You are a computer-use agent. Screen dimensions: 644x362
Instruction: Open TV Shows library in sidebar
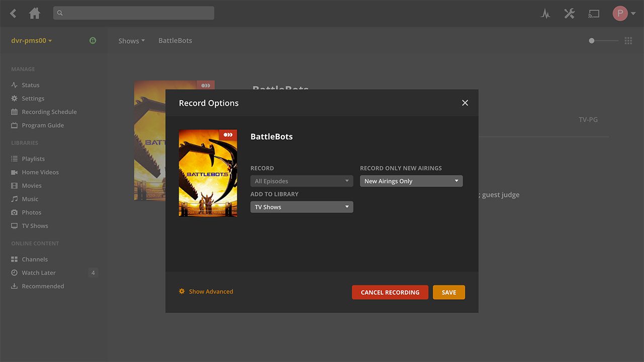pyautogui.click(x=35, y=226)
